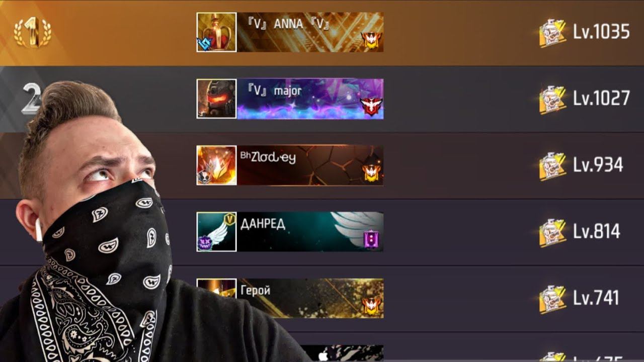Select the ДАНРЕД player name
The height and width of the screenshot is (362, 644).
(263, 224)
